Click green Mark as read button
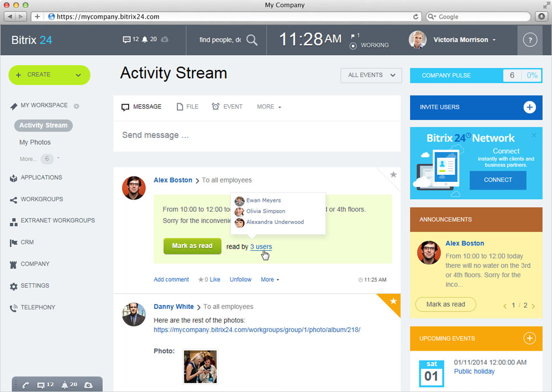 pos(192,246)
